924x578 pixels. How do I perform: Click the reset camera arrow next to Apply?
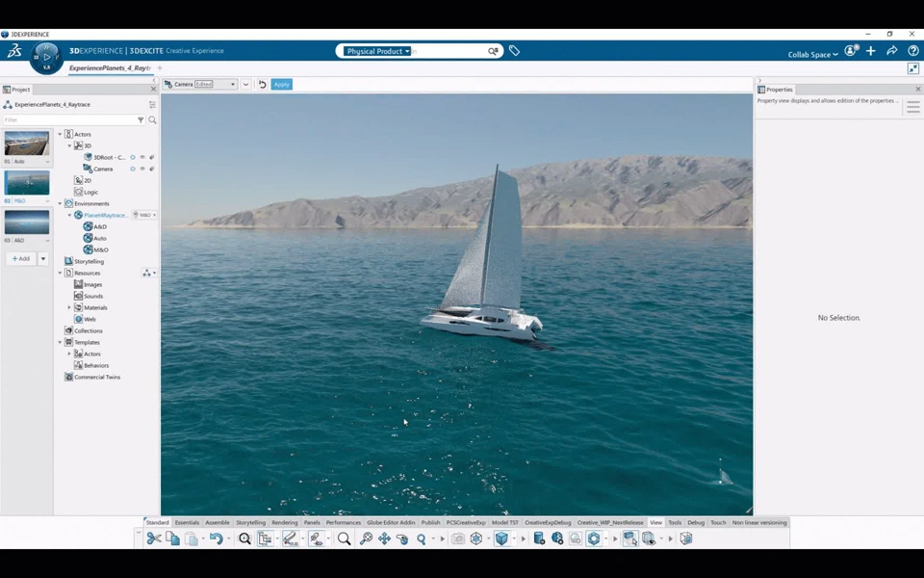click(x=262, y=85)
